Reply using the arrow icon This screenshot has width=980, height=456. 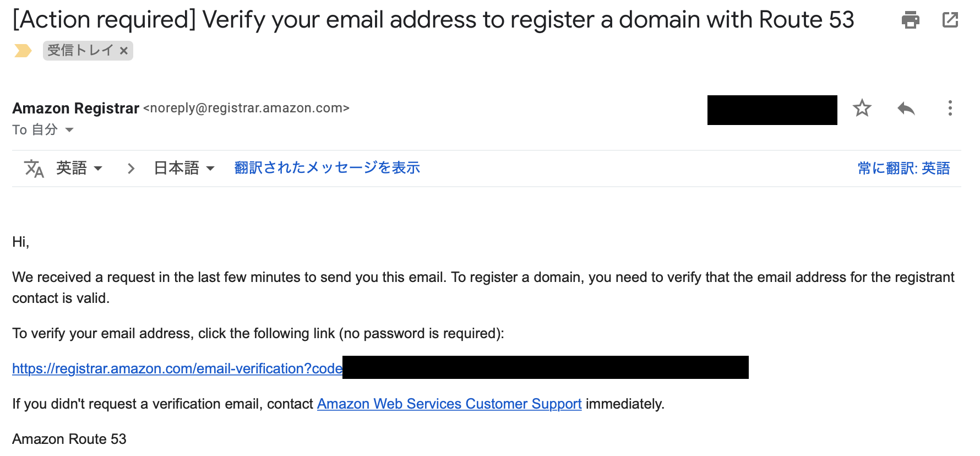(906, 108)
